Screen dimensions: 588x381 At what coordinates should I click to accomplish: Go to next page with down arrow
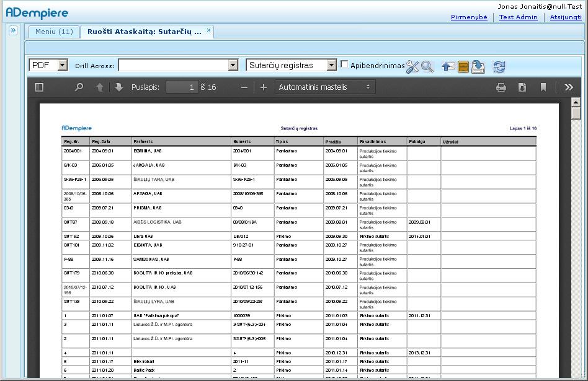(x=119, y=87)
